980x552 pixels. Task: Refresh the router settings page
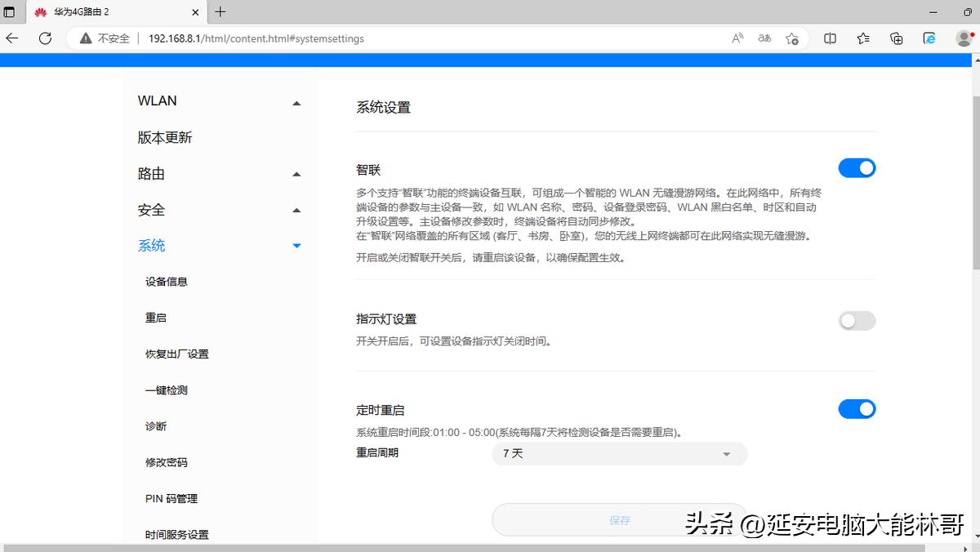[x=45, y=38]
